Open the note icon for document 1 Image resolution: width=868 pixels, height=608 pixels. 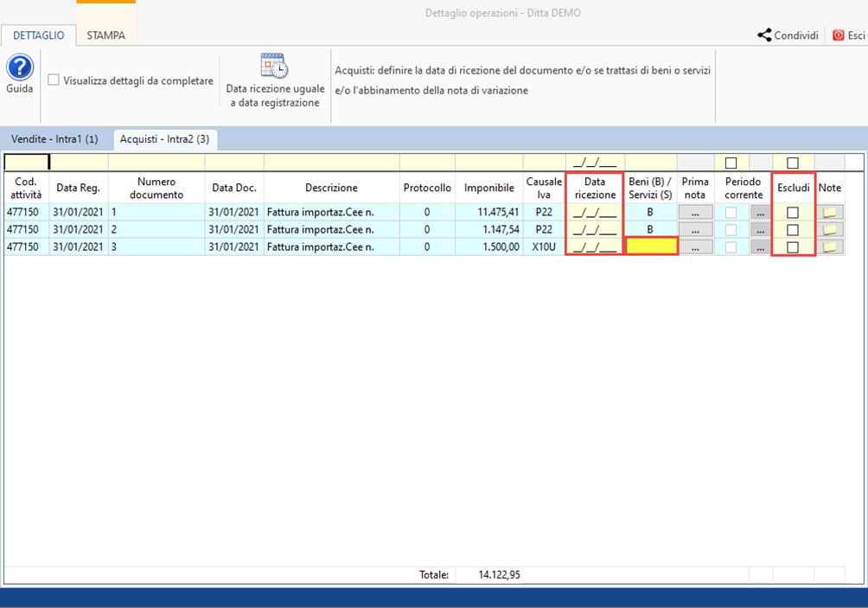pos(830,212)
